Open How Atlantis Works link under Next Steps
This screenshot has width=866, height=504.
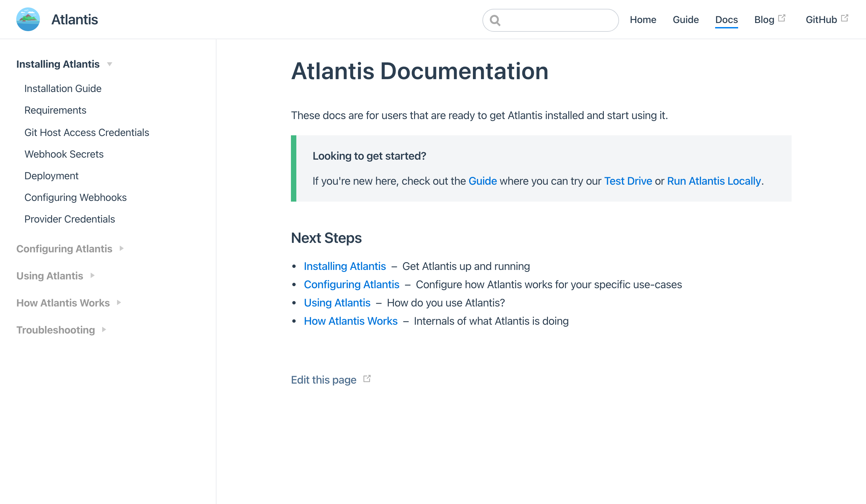coord(350,321)
